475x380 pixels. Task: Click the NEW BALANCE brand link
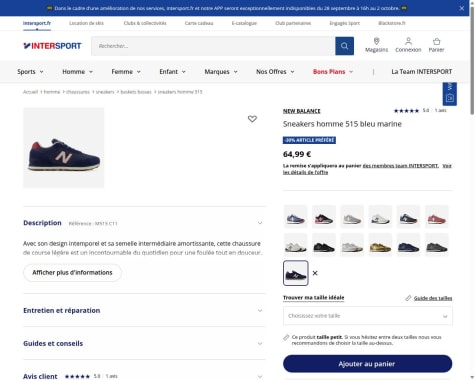[x=302, y=111]
